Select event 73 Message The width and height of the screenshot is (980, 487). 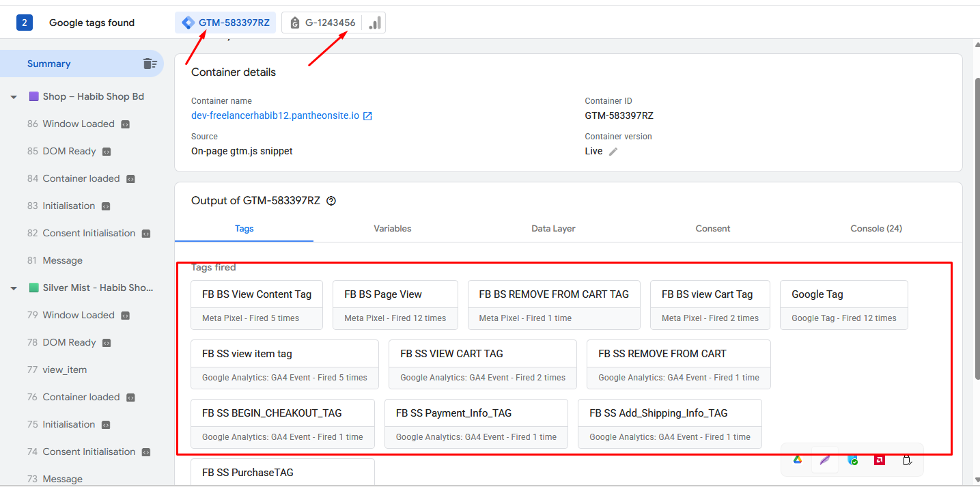click(62, 479)
